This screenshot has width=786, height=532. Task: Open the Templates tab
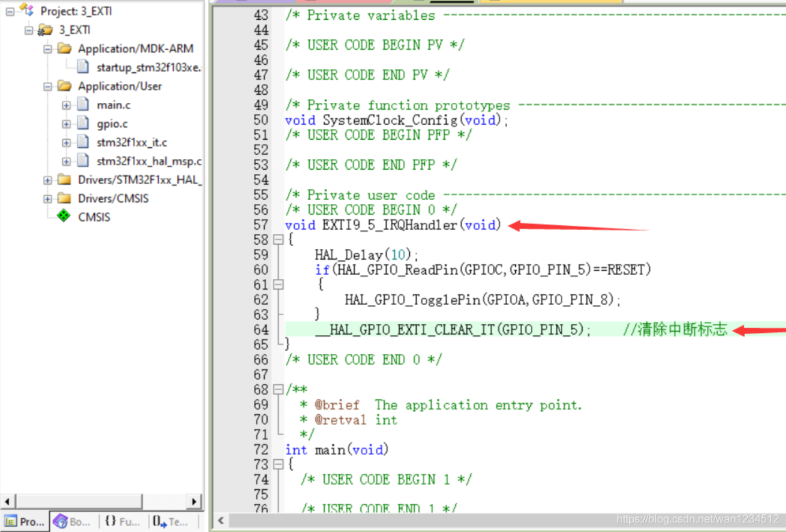coord(171,522)
